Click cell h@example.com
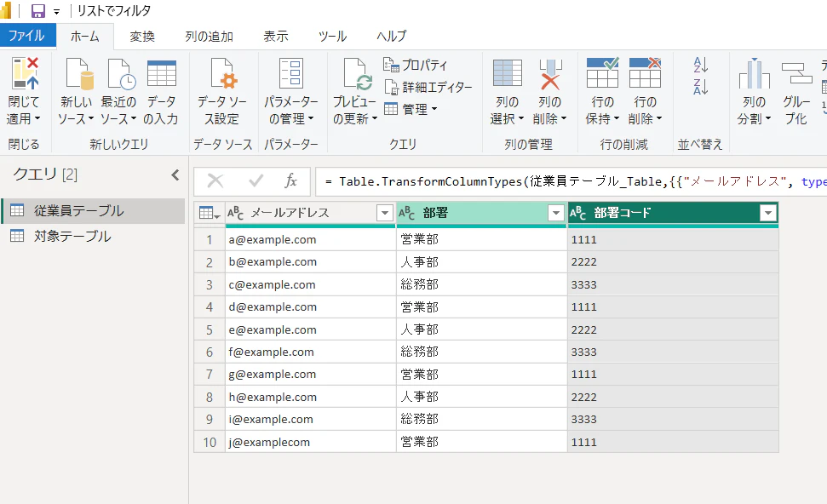827x504 pixels. (x=311, y=397)
